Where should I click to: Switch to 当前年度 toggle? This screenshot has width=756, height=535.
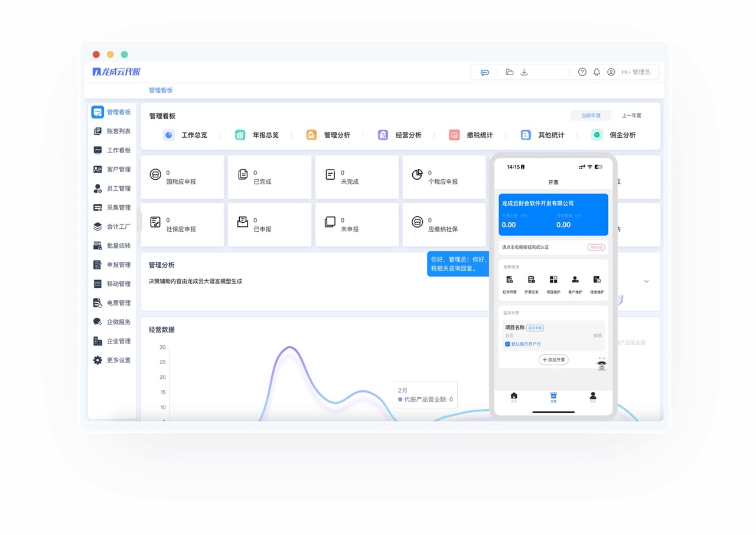coord(591,115)
